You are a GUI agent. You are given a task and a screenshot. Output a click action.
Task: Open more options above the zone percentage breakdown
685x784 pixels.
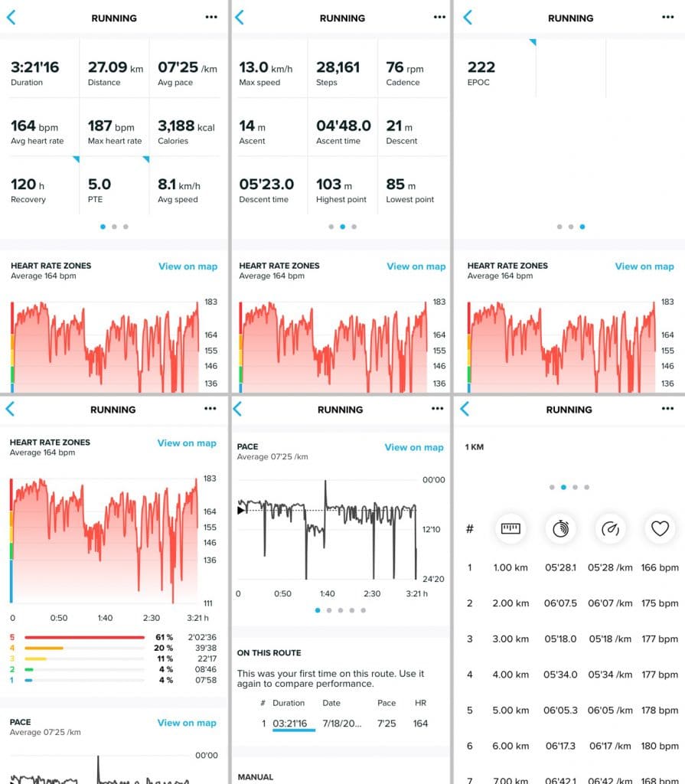click(210, 409)
